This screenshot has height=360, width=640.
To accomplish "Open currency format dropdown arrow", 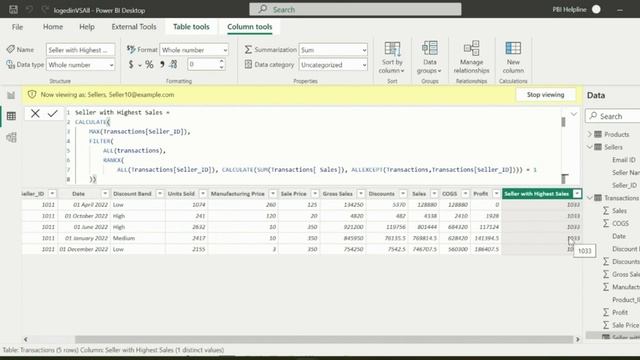I will [140, 65].
